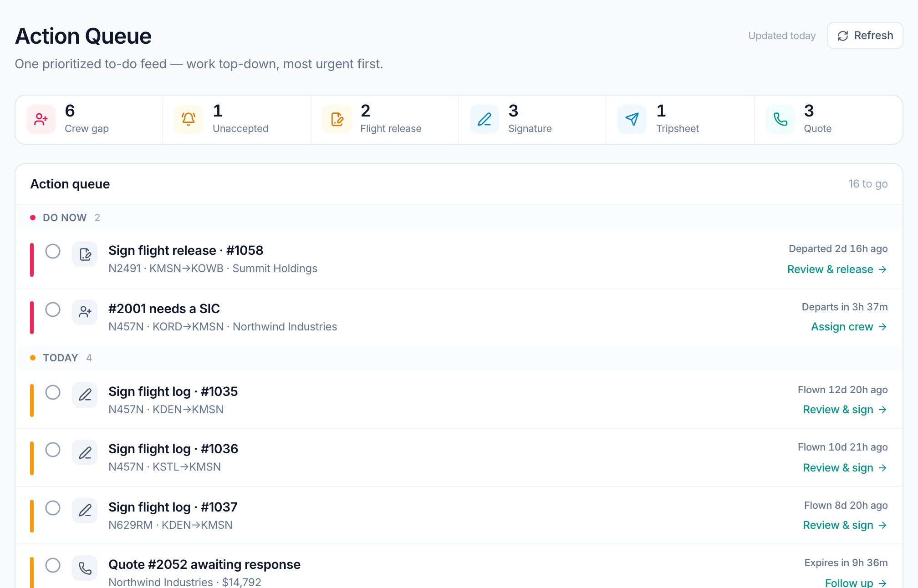Image resolution: width=918 pixels, height=588 pixels.
Task: Click the pen icon on flight log #1036
Action: point(85,452)
